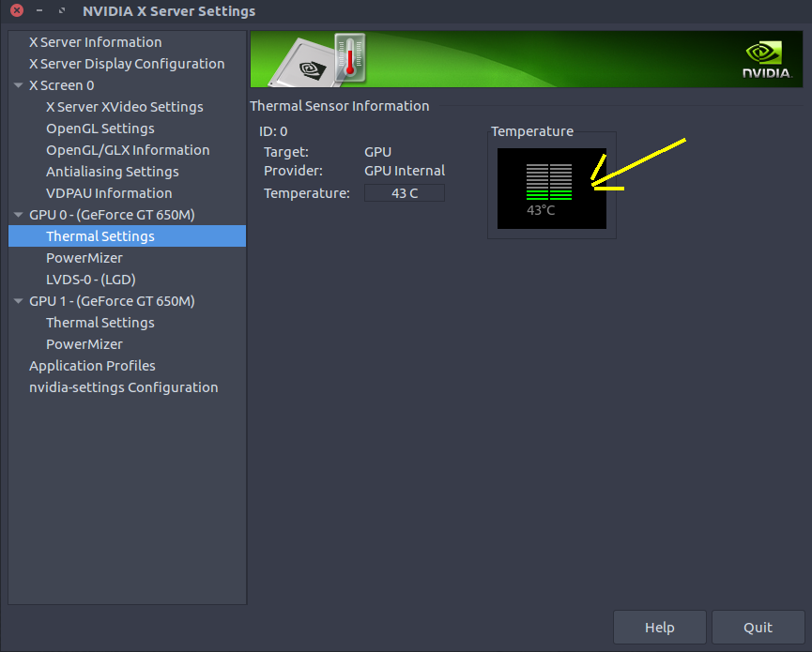
Task: Open OpenGL Settings page
Action: [x=100, y=129]
